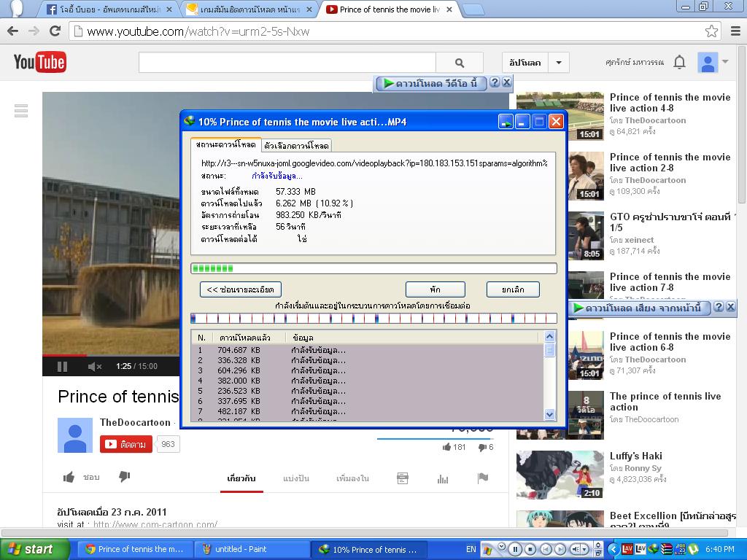
Task: Pause Windows Media Player in taskbar
Action: click(515, 549)
